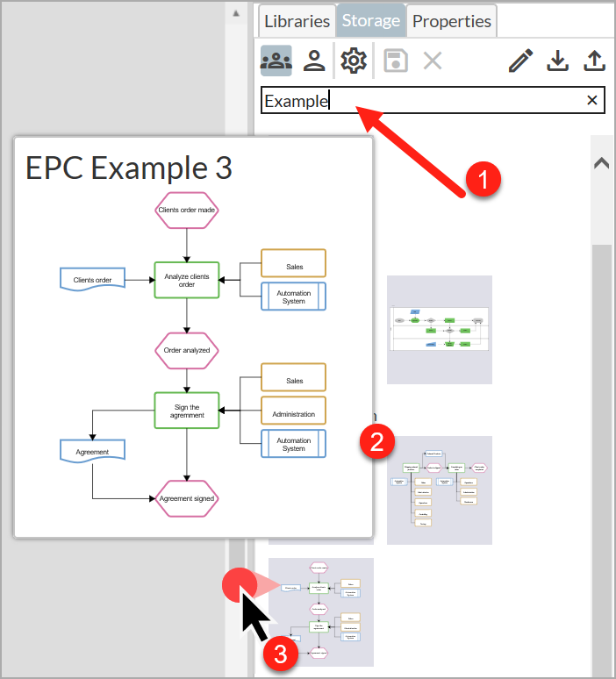Switch to the Properties tab
Screen dimensions: 616x679
coord(452,21)
